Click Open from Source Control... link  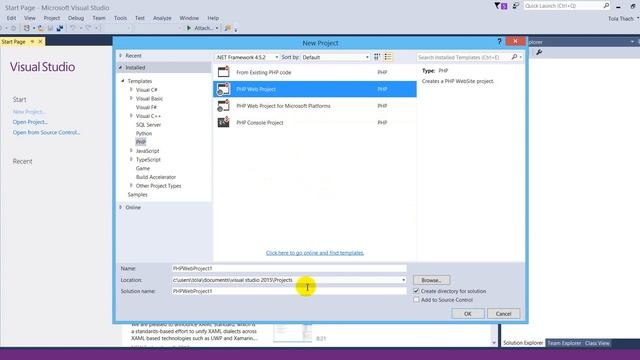(x=46, y=132)
